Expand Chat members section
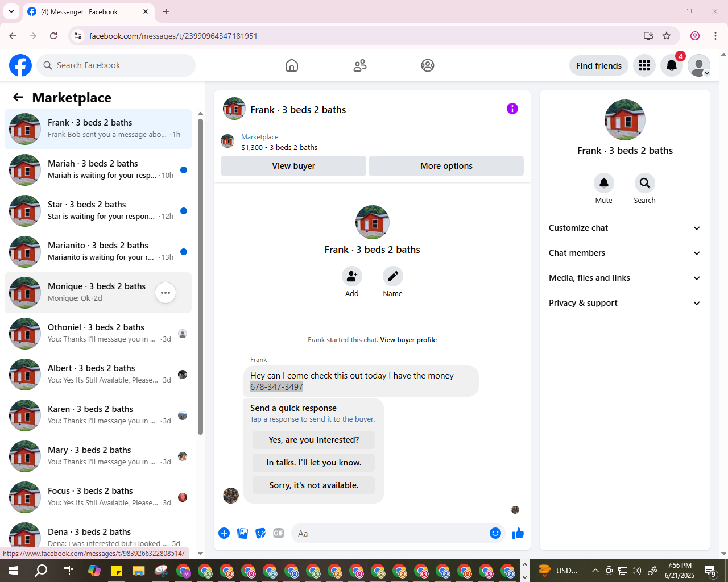This screenshot has height=582, width=728. pyautogui.click(x=625, y=253)
